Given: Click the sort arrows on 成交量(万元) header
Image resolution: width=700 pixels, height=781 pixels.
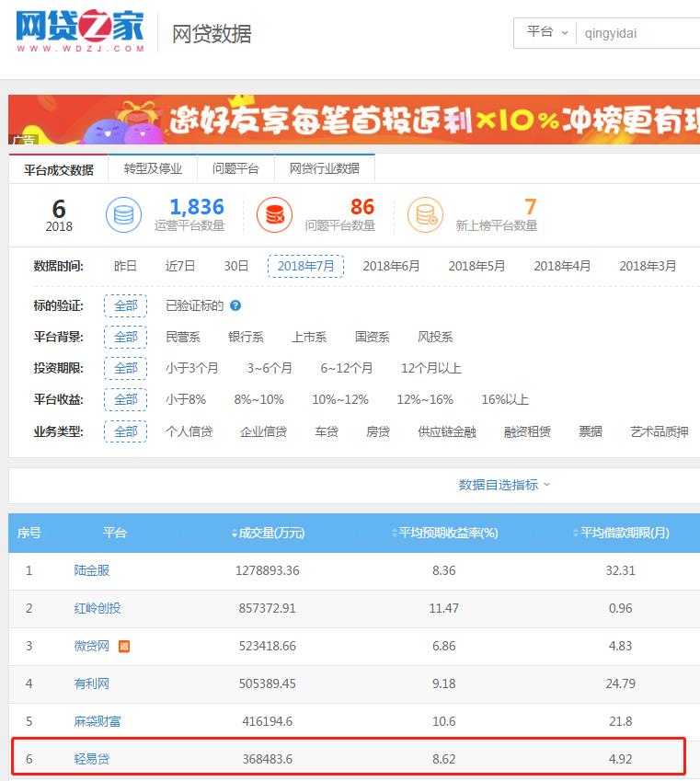Looking at the screenshot, I should 235,534.
